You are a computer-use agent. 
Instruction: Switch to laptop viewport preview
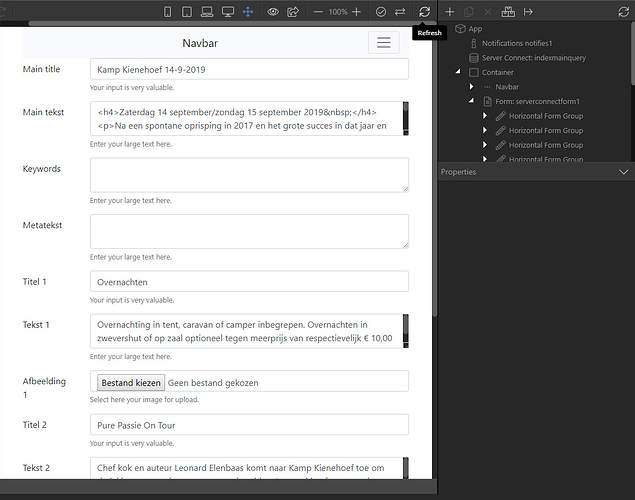coord(207,12)
